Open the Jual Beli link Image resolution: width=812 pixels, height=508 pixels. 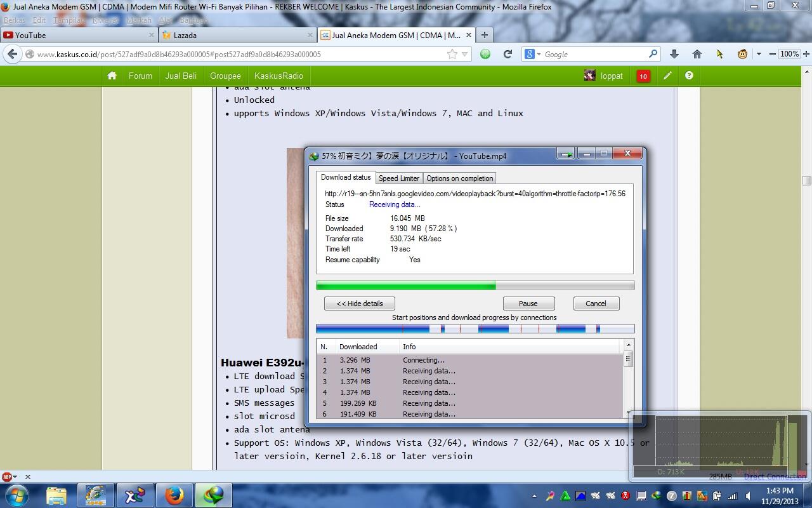click(x=181, y=76)
